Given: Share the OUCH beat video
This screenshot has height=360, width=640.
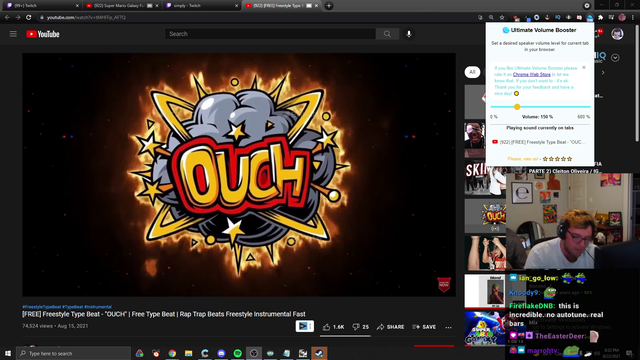Looking at the screenshot, I should click(x=391, y=327).
